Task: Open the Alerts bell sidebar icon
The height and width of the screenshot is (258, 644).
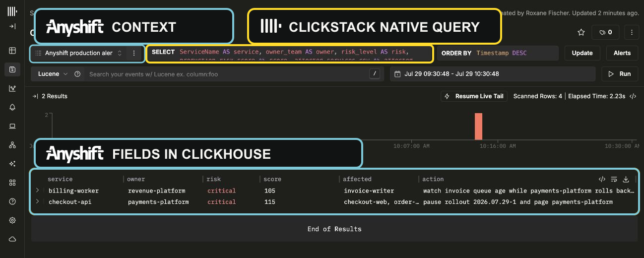Action: pos(12,107)
